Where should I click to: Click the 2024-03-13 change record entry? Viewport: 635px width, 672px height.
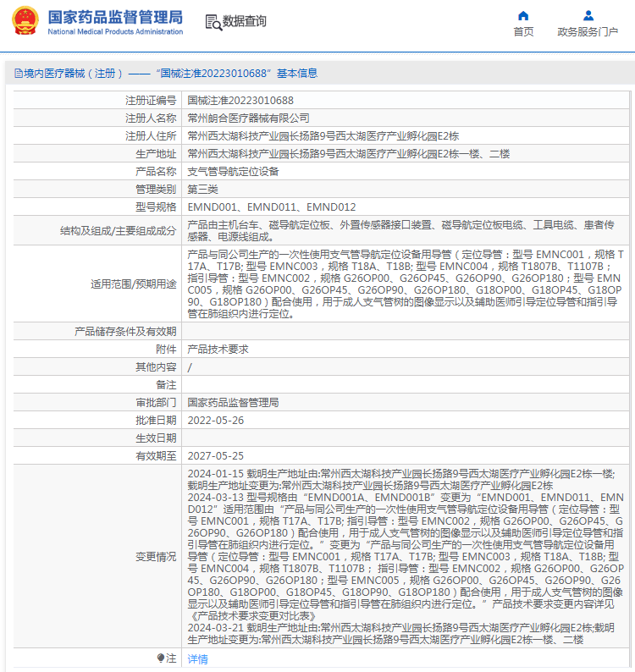(406, 557)
